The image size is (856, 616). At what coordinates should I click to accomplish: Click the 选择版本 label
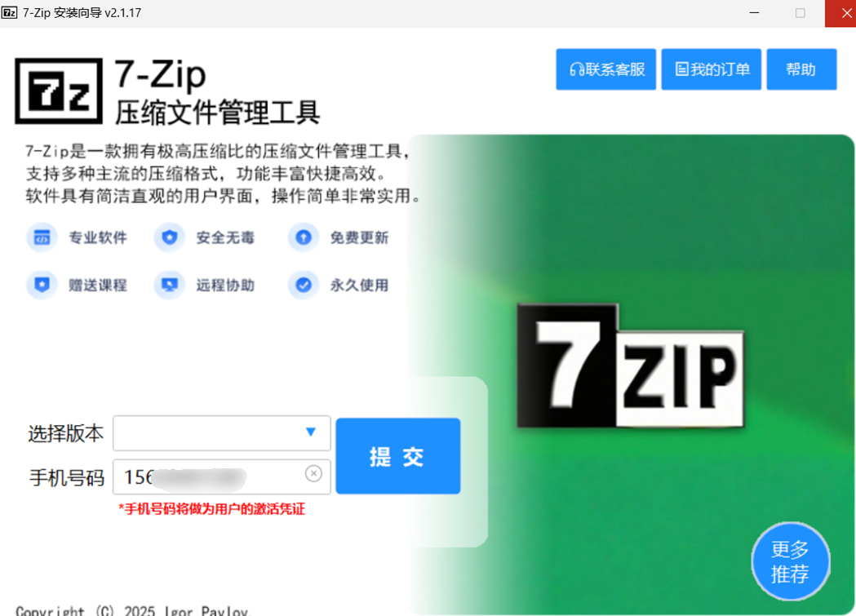coord(65,433)
